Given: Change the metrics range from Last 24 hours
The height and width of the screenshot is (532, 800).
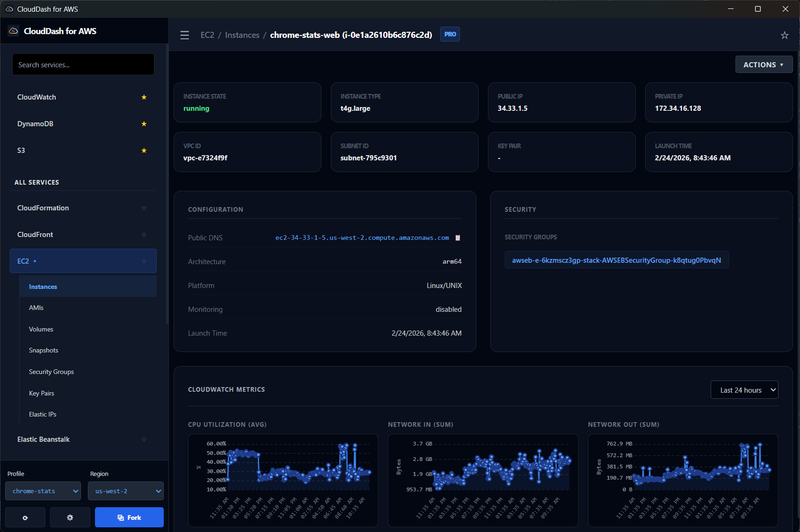Looking at the screenshot, I should click(x=744, y=389).
